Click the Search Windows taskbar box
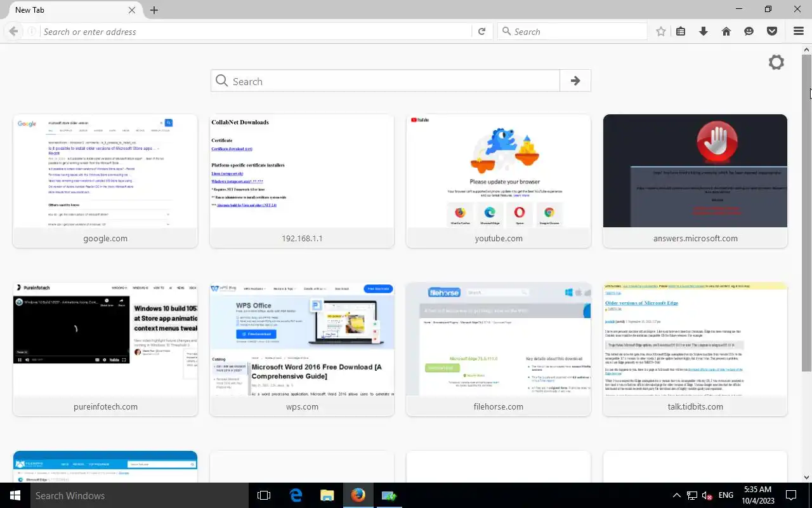Viewport: 812px width, 508px height. (x=140, y=495)
